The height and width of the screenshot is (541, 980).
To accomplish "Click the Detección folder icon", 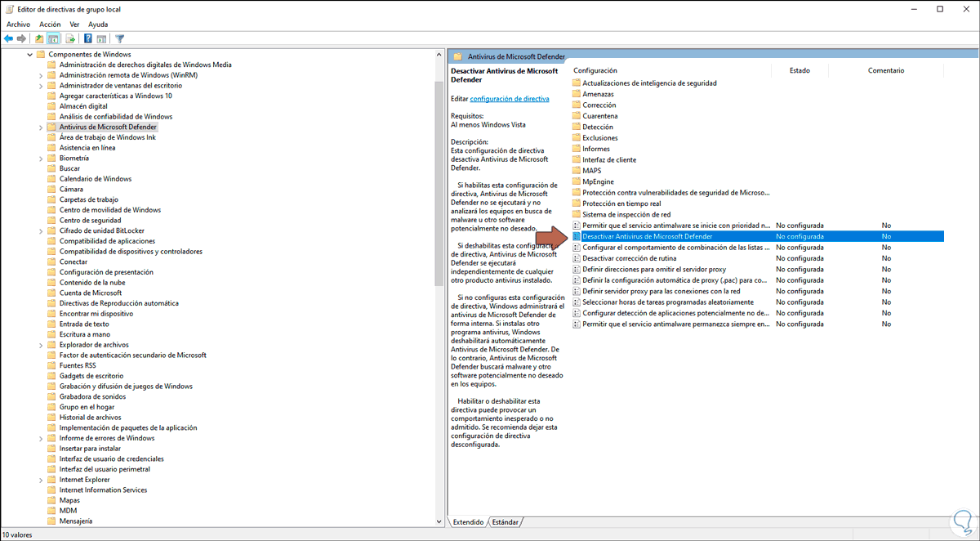I will tap(577, 127).
